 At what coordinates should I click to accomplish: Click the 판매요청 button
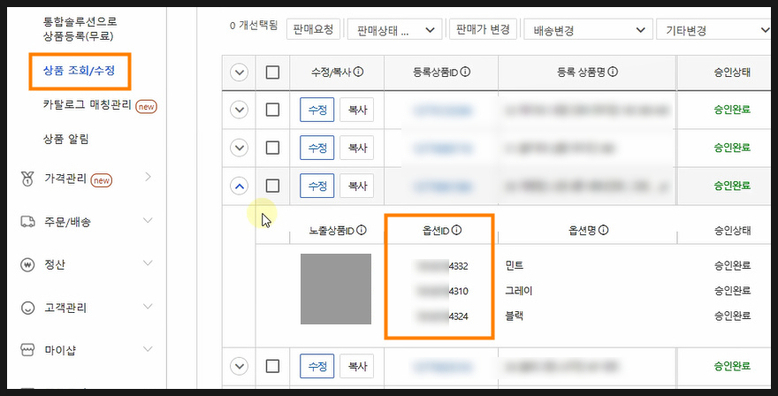tap(313, 29)
